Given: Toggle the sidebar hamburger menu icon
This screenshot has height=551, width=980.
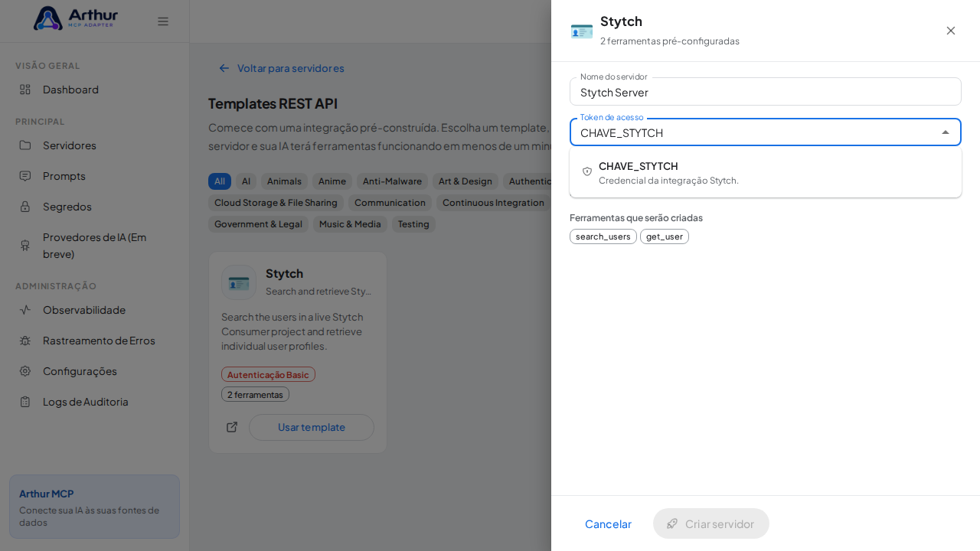Looking at the screenshot, I should [163, 21].
